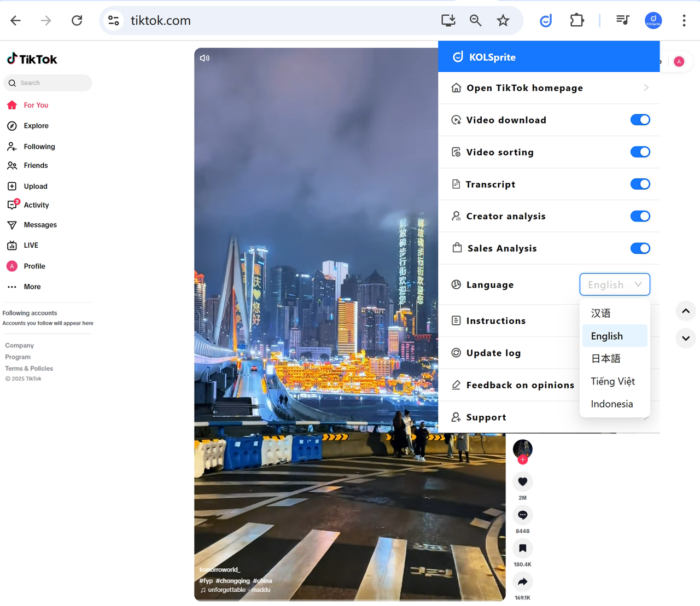
Task: Click the tiktok.com address bar URL
Action: tap(161, 21)
